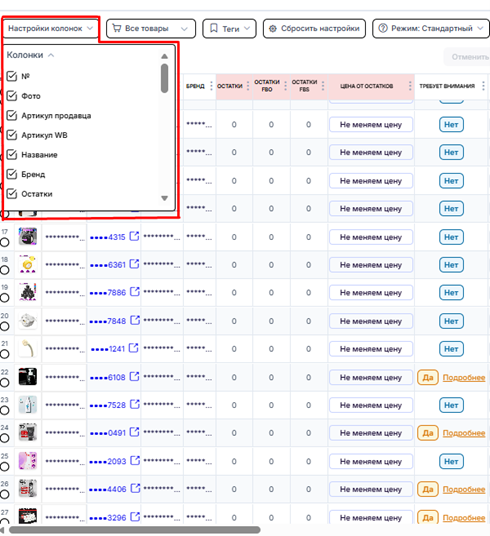Uncheck the Артикул WB column checkbox
Screen dimensions: 490x536
12,135
